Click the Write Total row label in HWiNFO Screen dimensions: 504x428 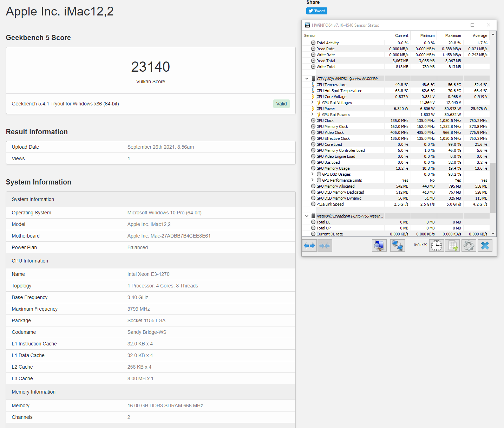(326, 67)
